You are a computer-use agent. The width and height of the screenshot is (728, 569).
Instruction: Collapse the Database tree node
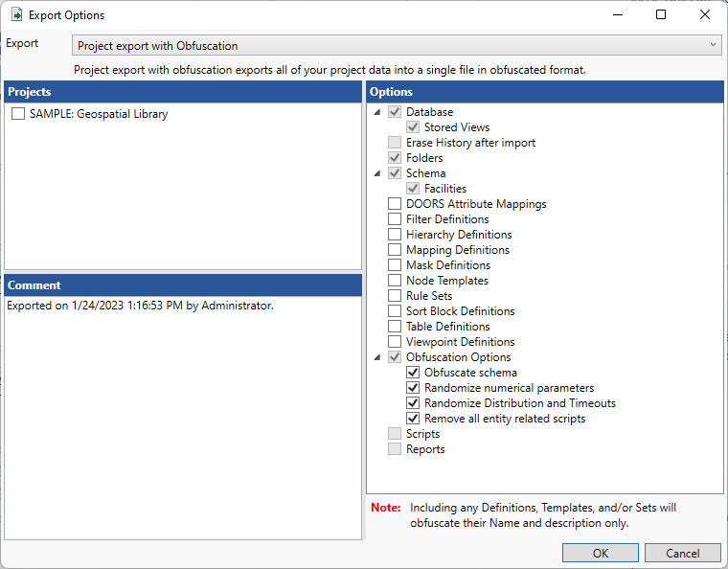click(376, 112)
